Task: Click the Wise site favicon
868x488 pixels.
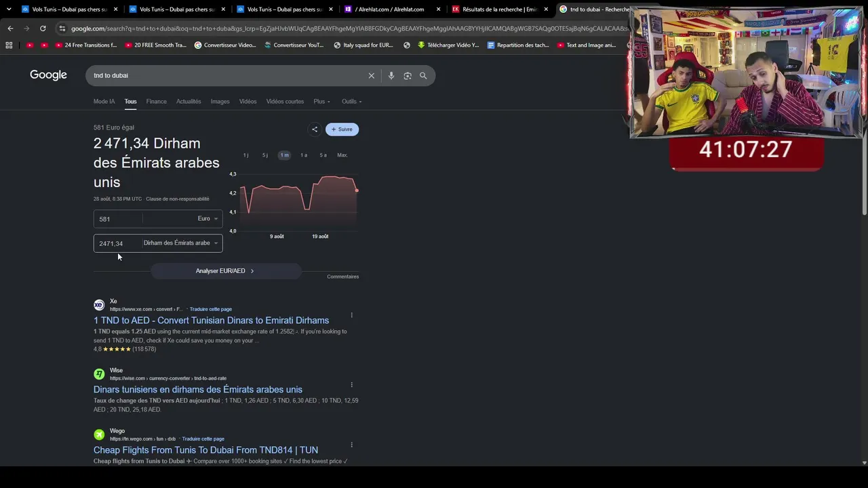Action: (99, 374)
